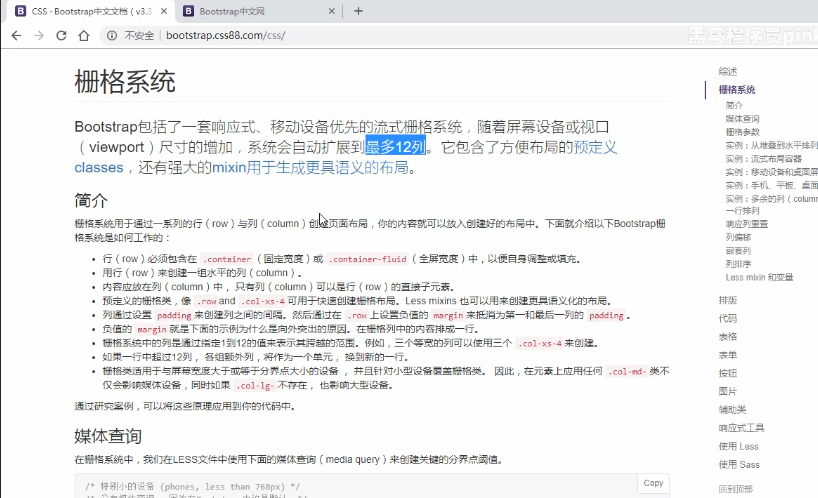Image resolution: width=818 pixels, height=498 pixels.
Task: Jump to 按钮 section in sidebar
Action: coord(728,373)
